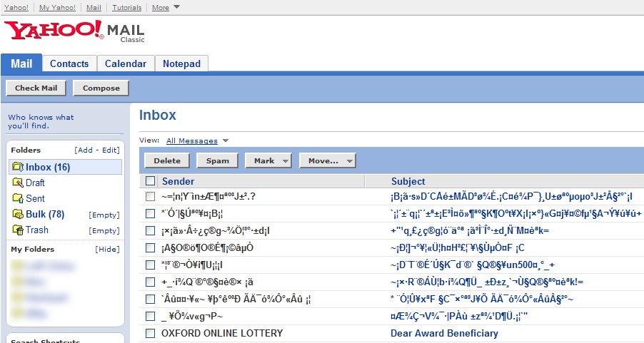Mark selected messages as Spam
This screenshot has width=644, height=343.
pyautogui.click(x=218, y=161)
